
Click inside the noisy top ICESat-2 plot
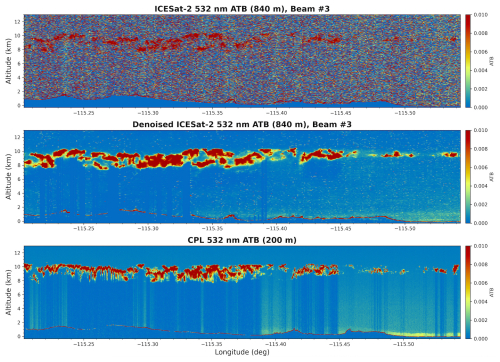(x=242, y=61)
